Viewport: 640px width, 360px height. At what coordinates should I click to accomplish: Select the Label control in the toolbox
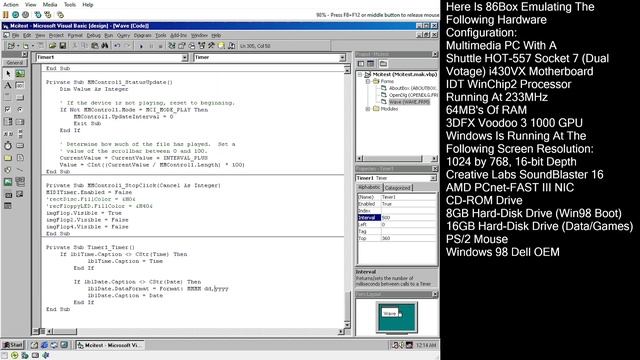pyautogui.click(x=8, y=86)
